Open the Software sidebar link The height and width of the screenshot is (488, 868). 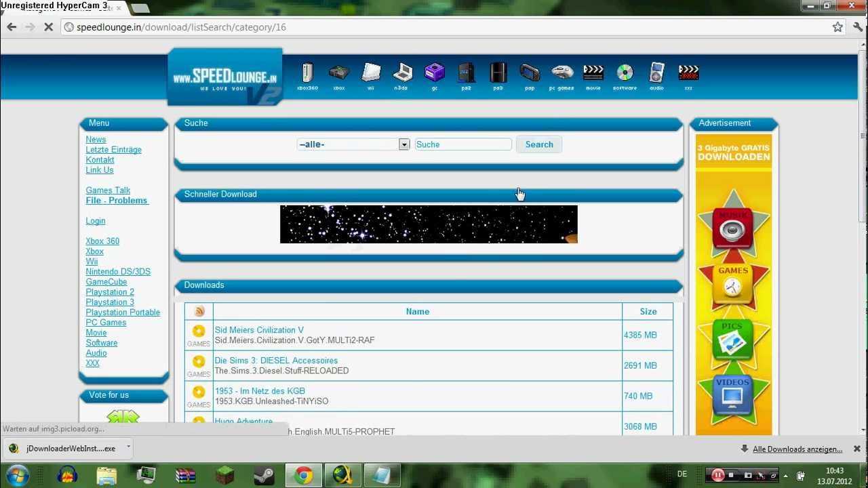pos(101,343)
